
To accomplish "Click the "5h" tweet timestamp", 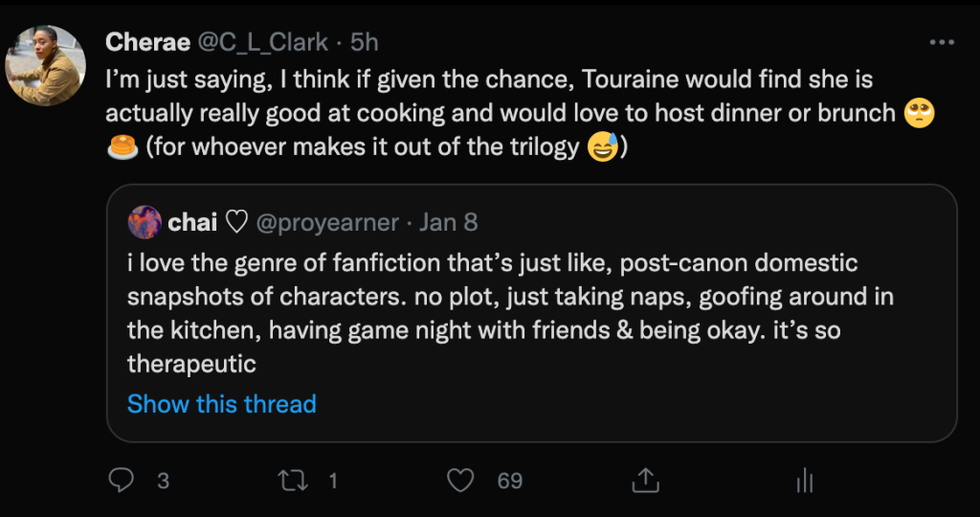I will [365, 42].
